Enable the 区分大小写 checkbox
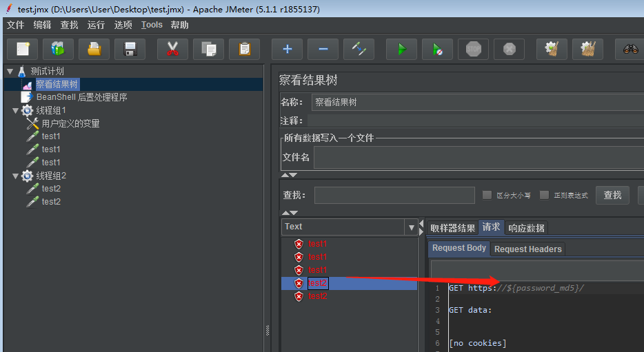 (487, 195)
